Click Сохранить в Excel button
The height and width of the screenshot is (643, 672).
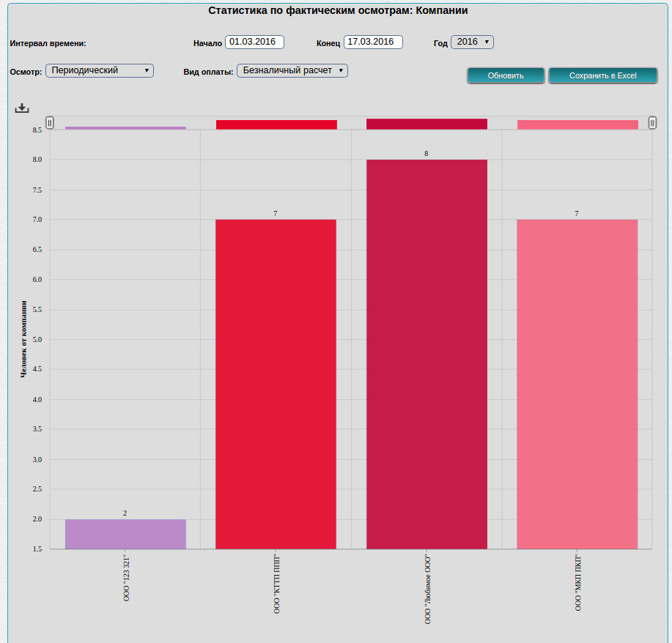point(602,76)
